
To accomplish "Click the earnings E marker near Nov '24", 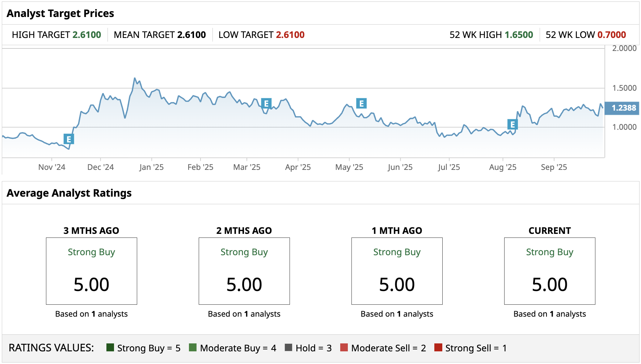I will 69,139.
